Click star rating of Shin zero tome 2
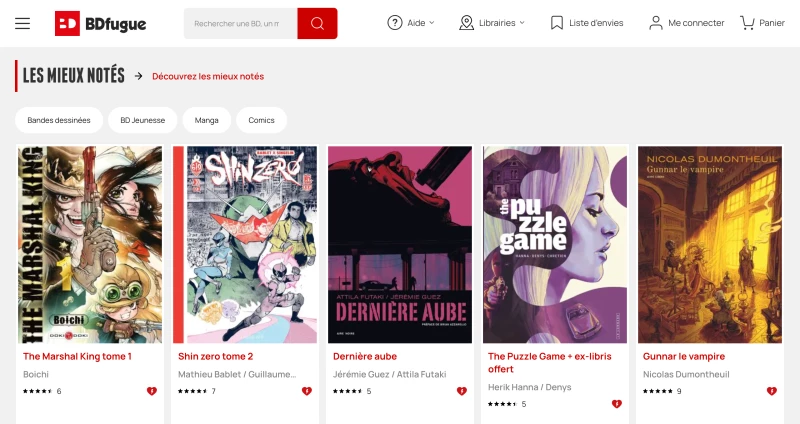 point(192,391)
